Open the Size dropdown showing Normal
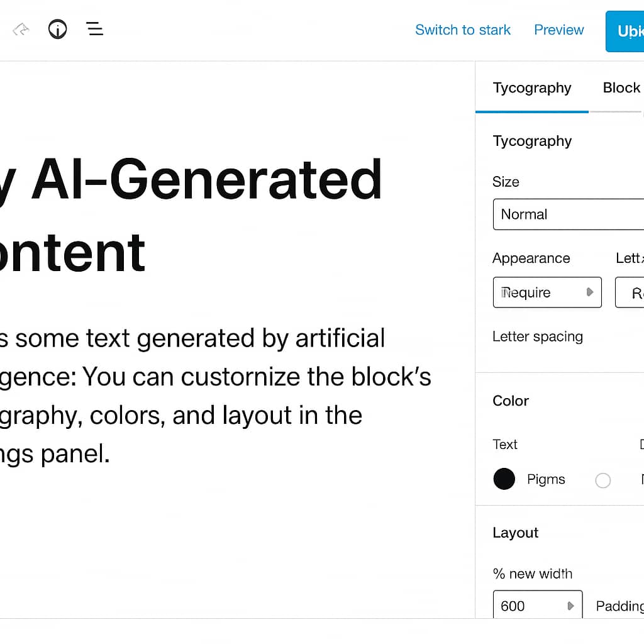This screenshot has height=644, width=644. 568,214
